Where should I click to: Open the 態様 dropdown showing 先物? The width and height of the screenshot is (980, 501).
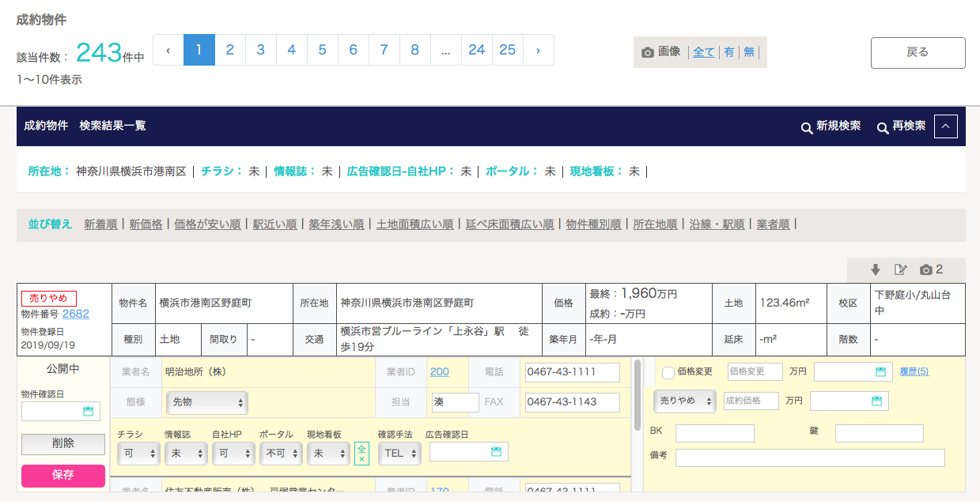point(207,402)
